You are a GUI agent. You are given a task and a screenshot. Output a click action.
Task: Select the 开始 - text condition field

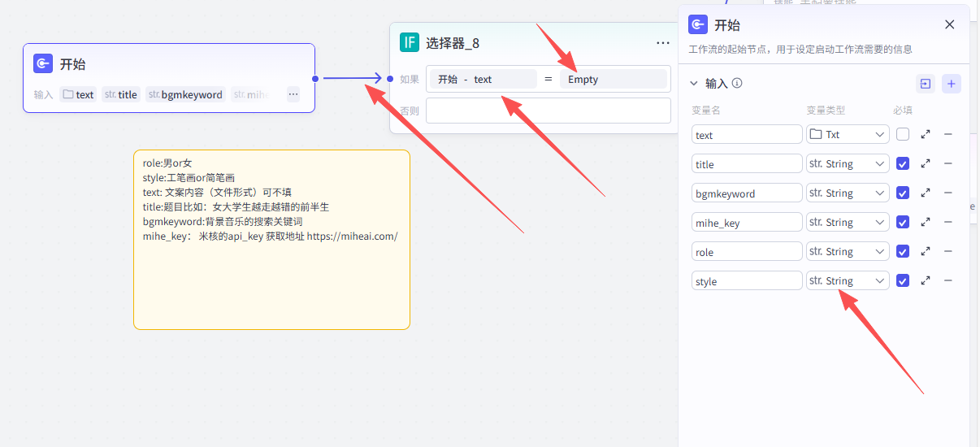coord(483,79)
